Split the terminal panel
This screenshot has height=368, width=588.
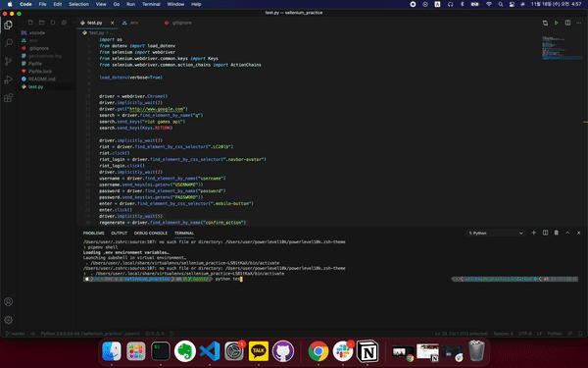545,233
